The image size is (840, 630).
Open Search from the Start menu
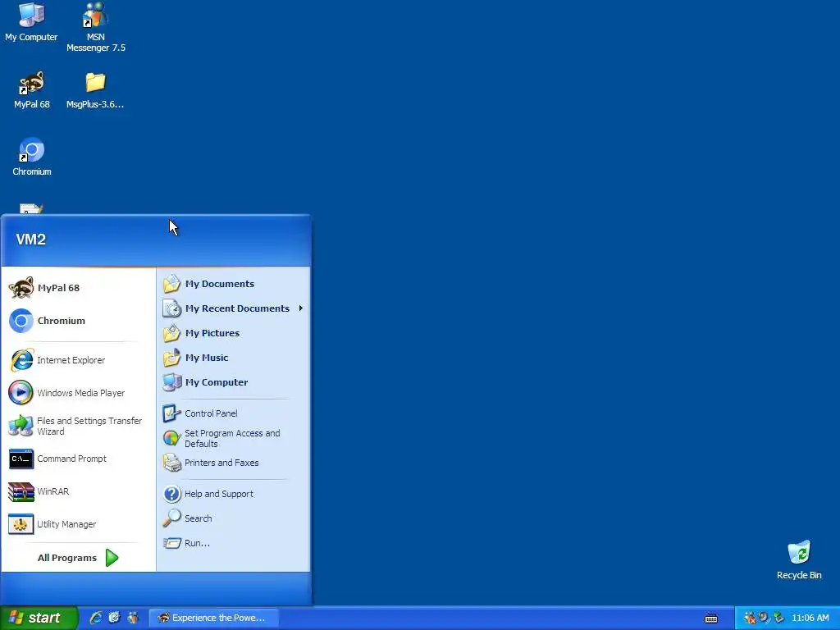pos(234,518)
